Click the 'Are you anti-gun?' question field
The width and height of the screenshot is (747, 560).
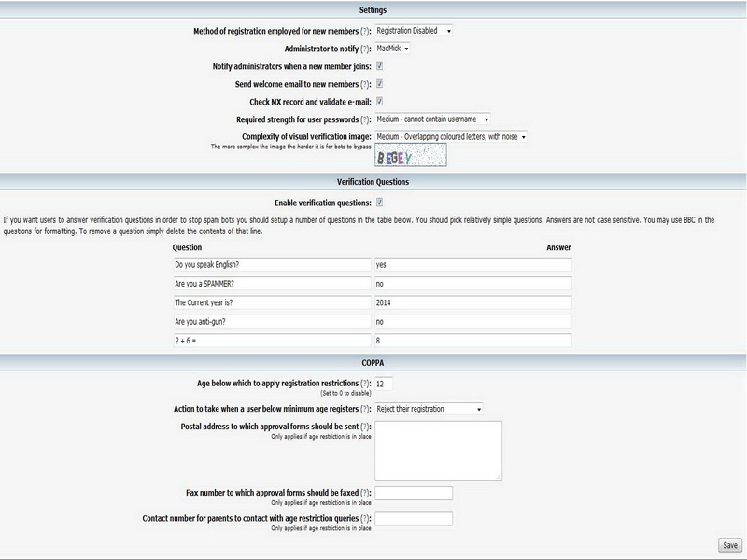coord(266,322)
